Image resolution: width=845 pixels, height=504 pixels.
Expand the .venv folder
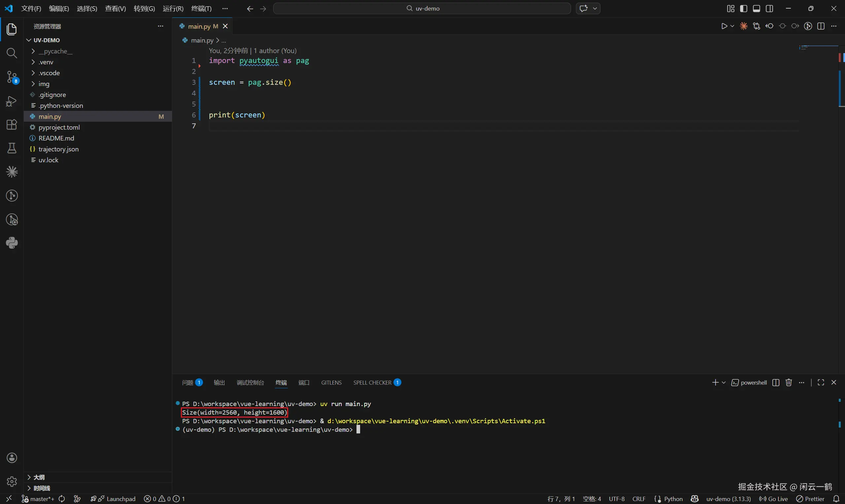[46, 62]
